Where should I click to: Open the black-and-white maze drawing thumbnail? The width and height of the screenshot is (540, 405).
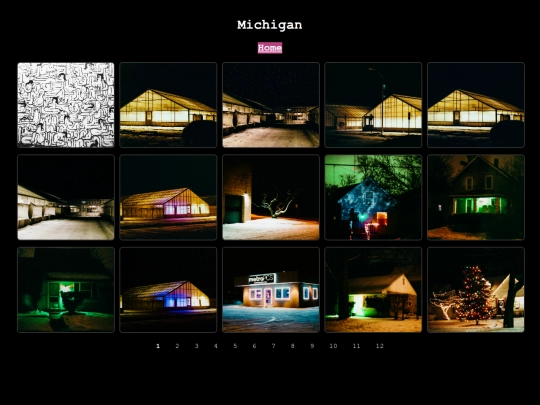pyautogui.click(x=66, y=105)
